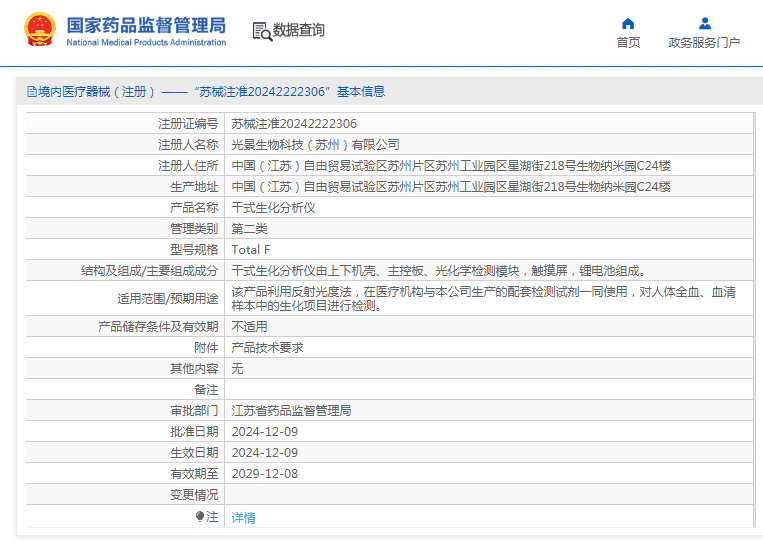Select the 批准日期 value 2024-12-09
Image resolution: width=763 pixels, height=543 pixels.
click(x=265, y=432)
